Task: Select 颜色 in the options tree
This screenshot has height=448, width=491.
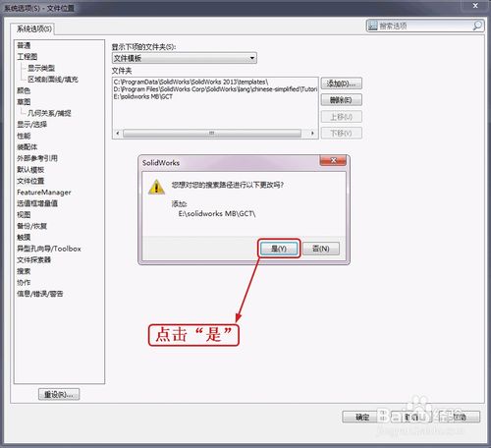Action: [24, 90]
